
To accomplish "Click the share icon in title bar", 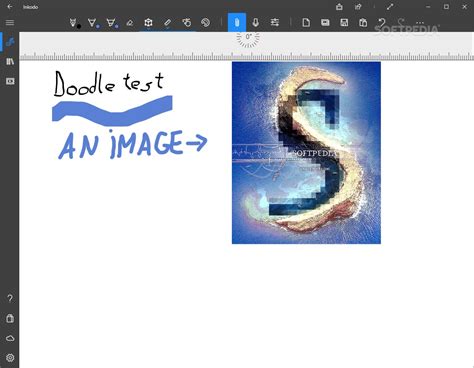I will click(358, 7).
